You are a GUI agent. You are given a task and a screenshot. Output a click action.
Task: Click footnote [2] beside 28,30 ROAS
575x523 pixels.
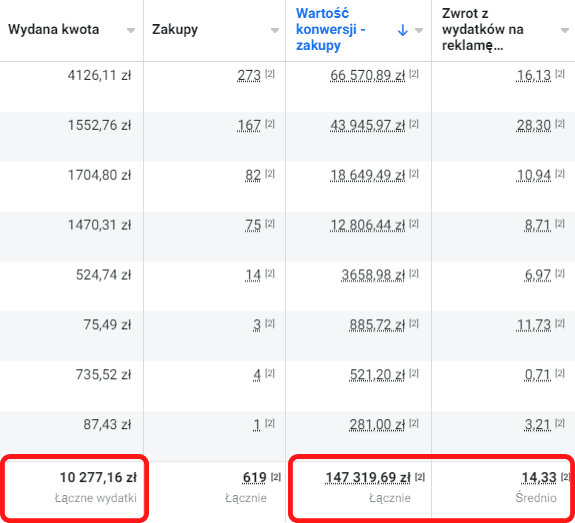tap(560, 124)
